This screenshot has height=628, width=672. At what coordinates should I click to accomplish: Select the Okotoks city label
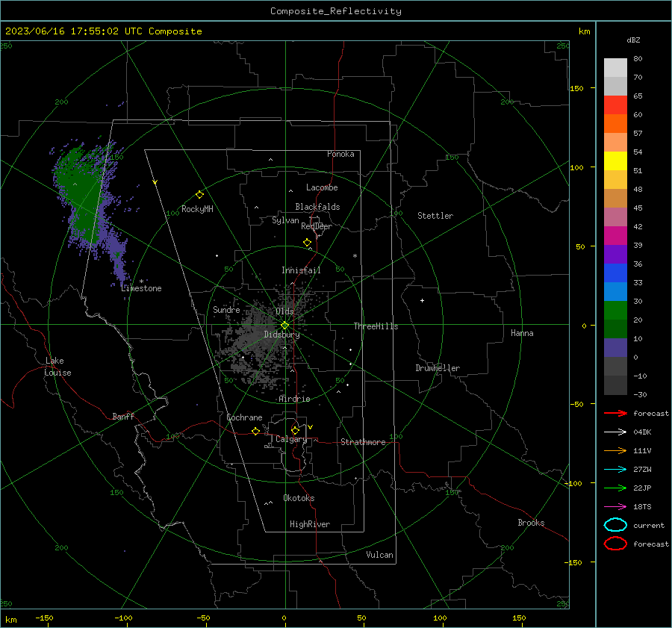299,498
